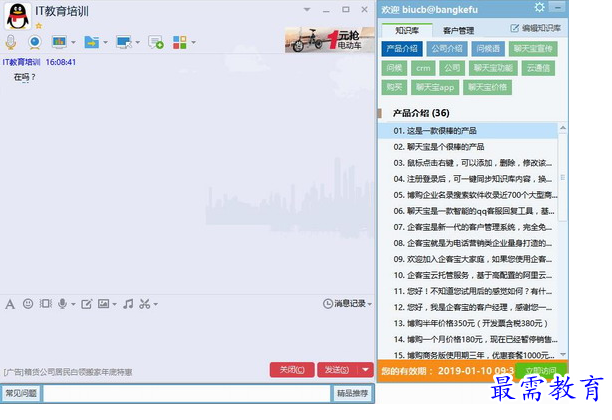Select entry 01. 这是一款很棒的产品

click(468, 130)
